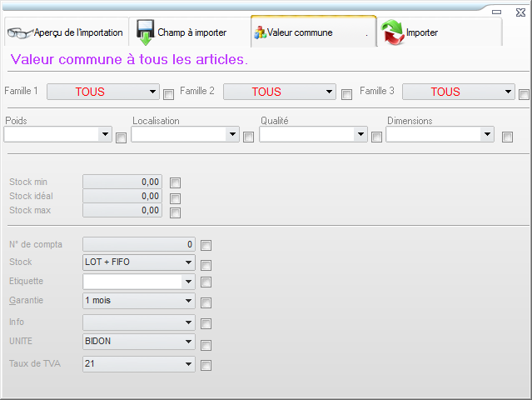Click the N° de compta input field
Image resolution: width=532 pixels, height=400 pixels.
coord(139,244)
